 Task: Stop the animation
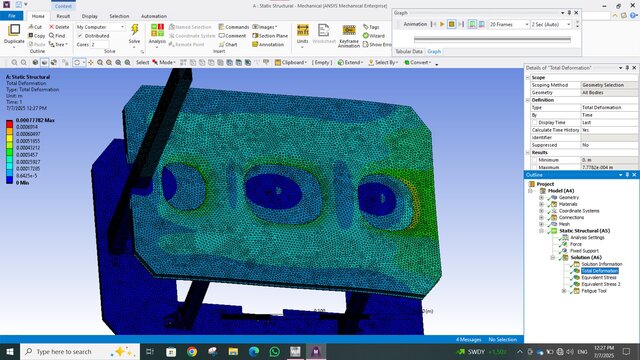(x=451, y=24)
